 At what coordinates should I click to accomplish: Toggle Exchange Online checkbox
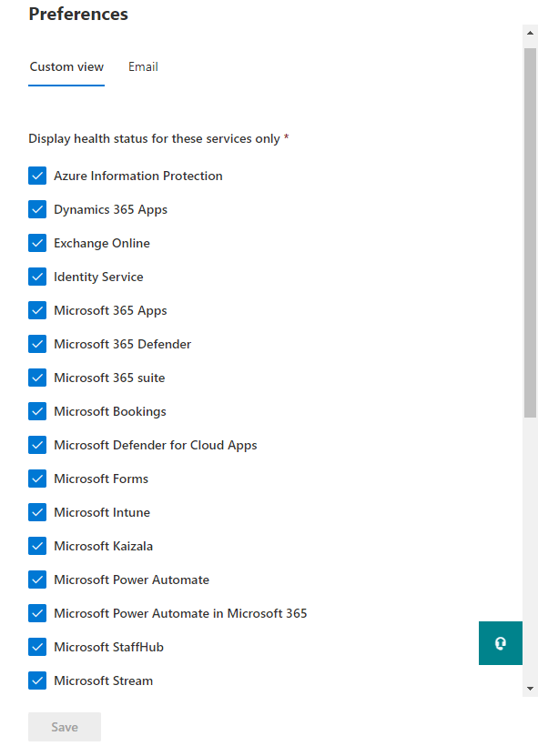pos(37,243)
